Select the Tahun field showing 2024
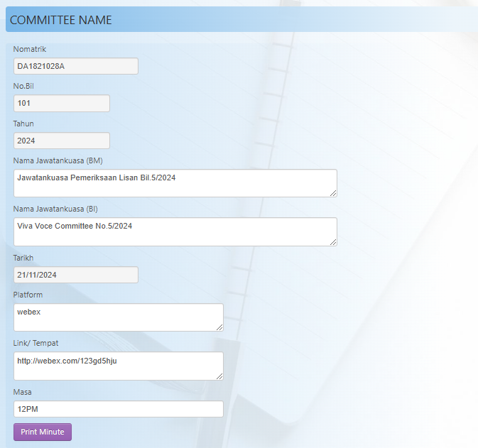The height and width of the screenshot is (448, 478). 61,141
